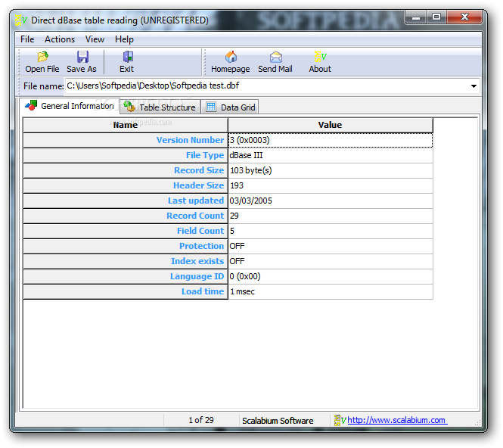Switch to the Data Grid tab

tap(230, 107)
